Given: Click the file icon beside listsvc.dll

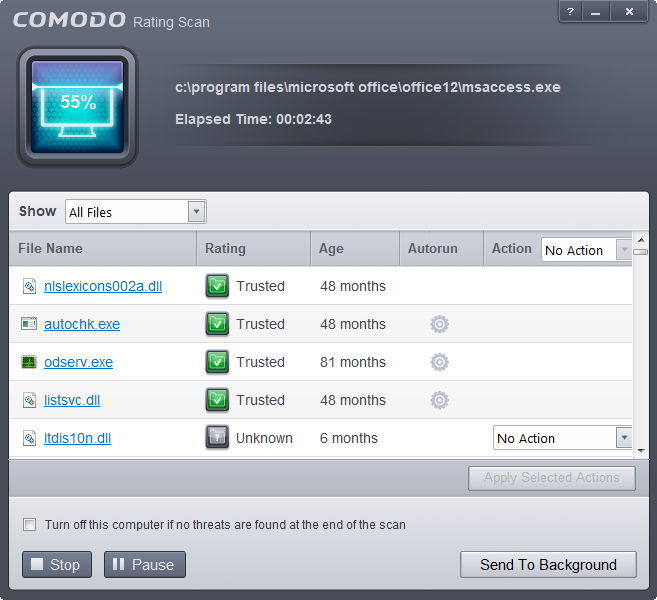Looking at the screenshot, I should pos(29,400).
